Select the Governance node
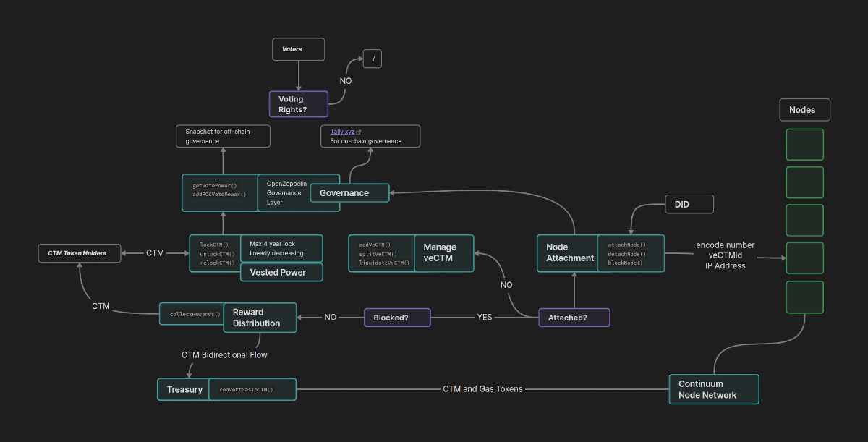 click(x=350, y=193)
